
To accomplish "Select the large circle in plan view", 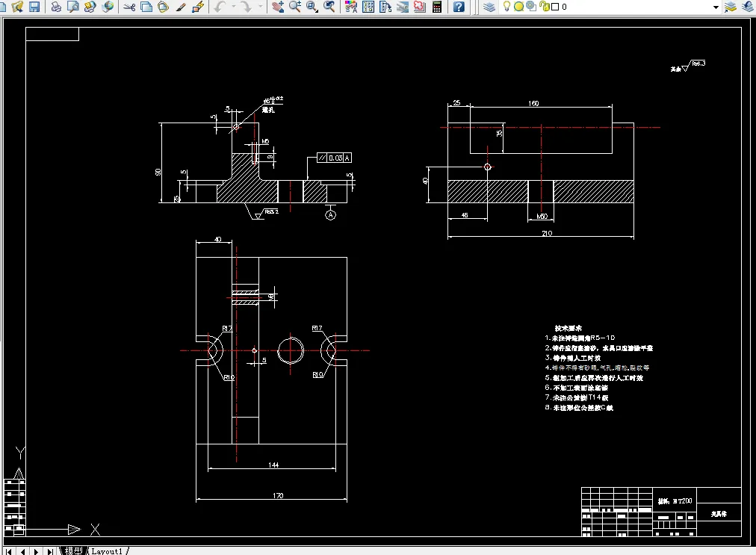I will coord(291,350).
